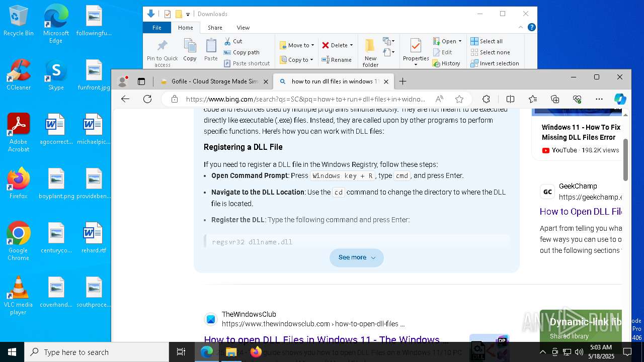Open Skype desktop shortcut

pos(56,75)
